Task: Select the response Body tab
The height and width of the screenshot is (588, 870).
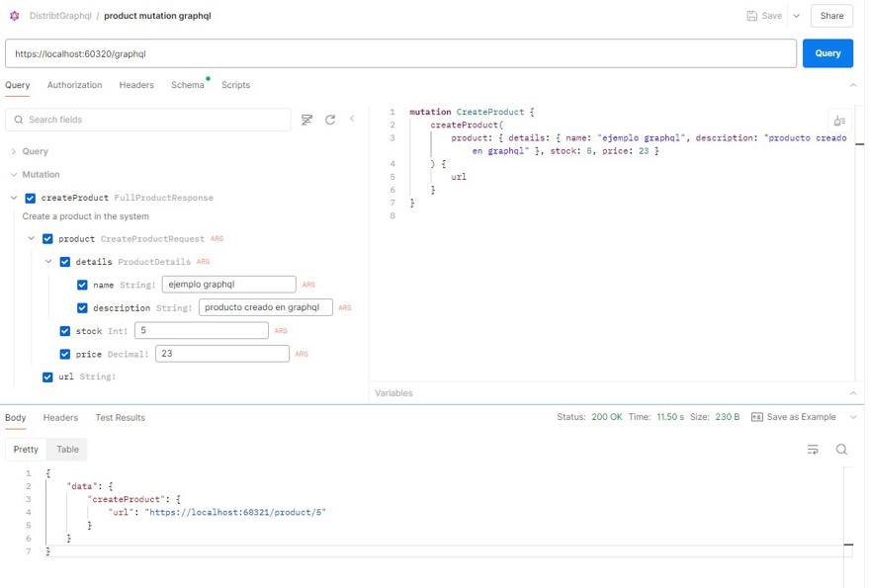Action: pyautogui.click(x=16, y=418)
